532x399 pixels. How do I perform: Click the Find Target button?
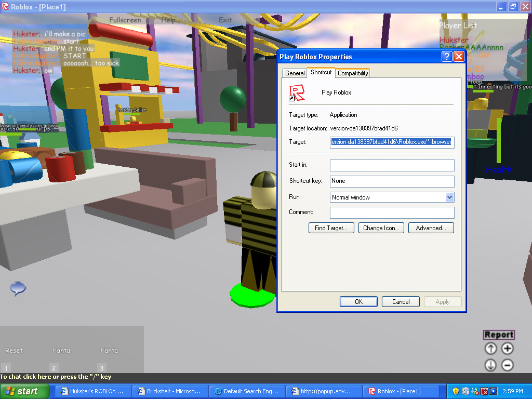click(331, 228)
